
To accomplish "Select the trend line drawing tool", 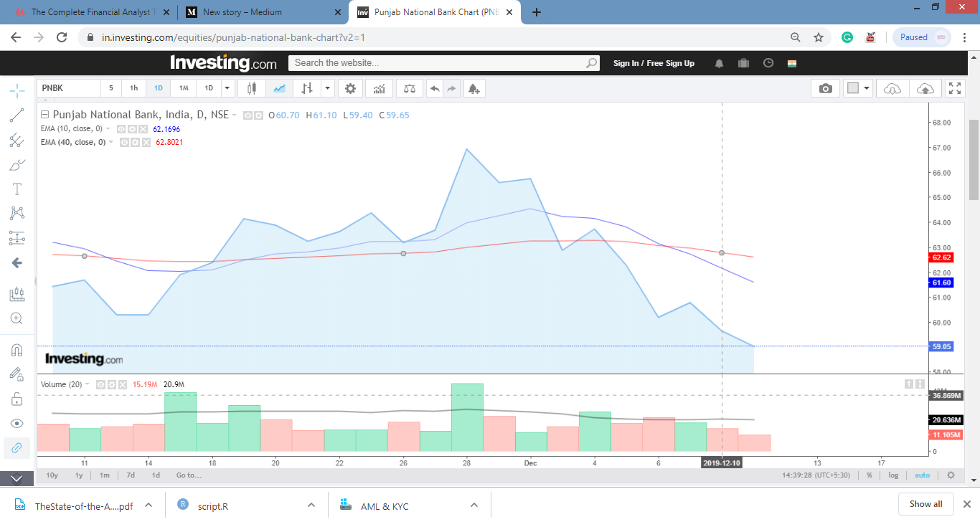I will pos(17,115).
